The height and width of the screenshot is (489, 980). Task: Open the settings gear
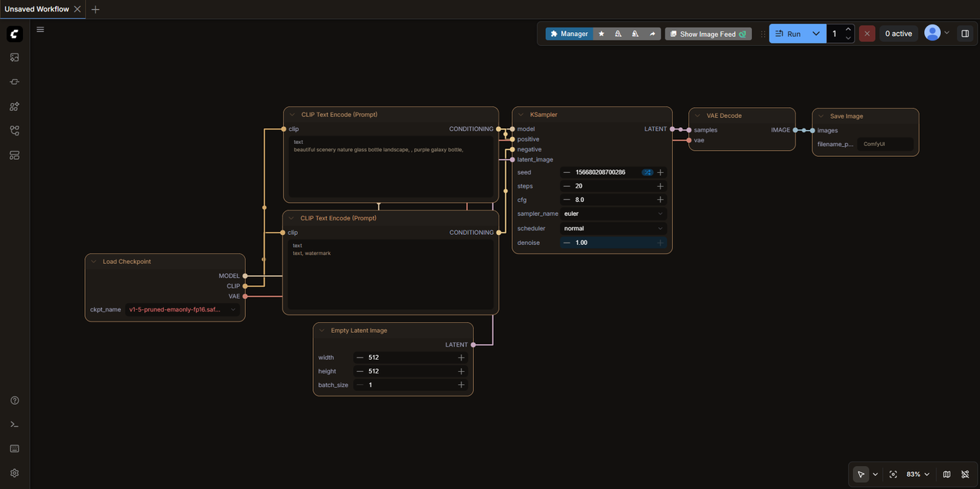tap(15, 473)
